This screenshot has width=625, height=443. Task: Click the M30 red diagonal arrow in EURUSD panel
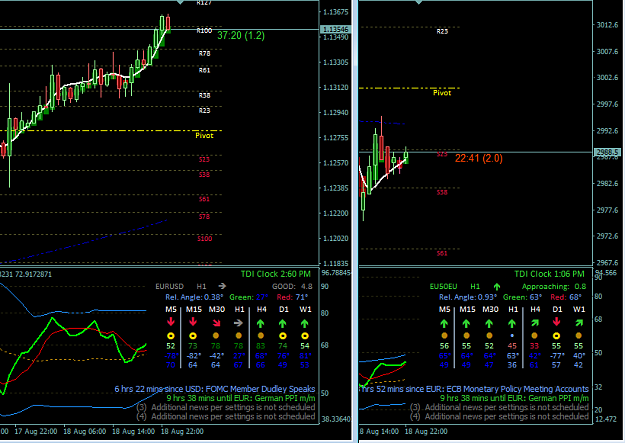216,322
